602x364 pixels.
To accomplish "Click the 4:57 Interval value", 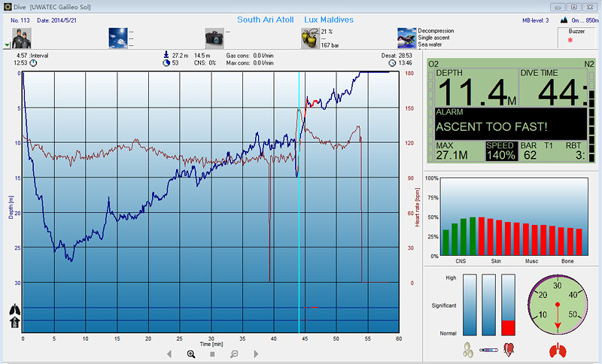I will 32,56.
